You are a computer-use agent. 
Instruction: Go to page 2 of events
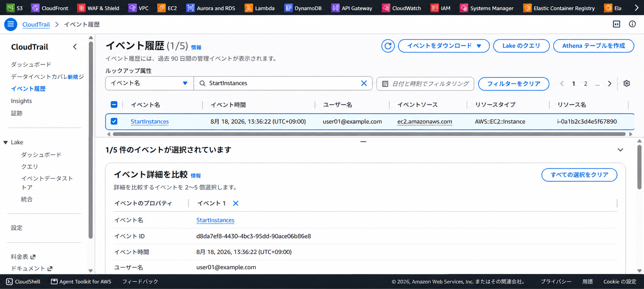(585, 84)
